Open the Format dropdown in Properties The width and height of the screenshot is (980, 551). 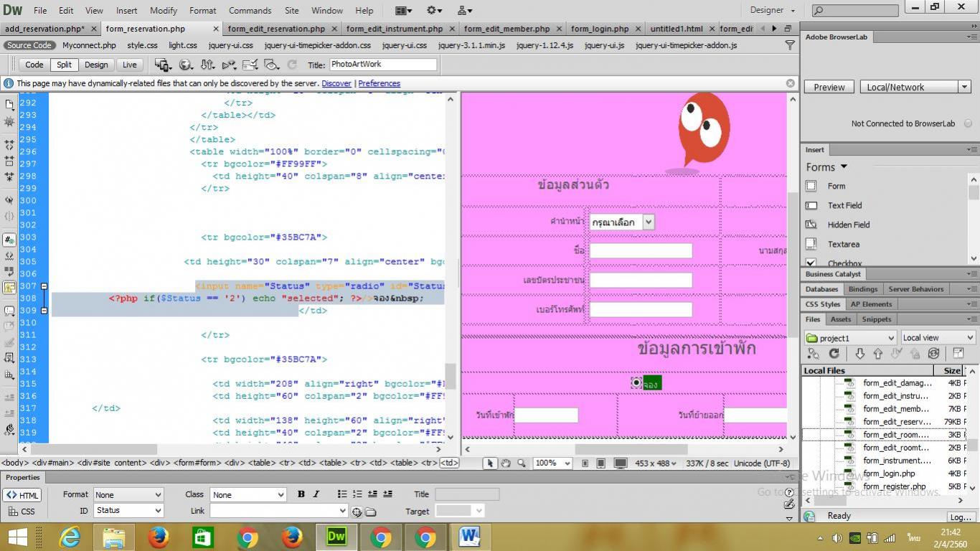coord(128,494)
